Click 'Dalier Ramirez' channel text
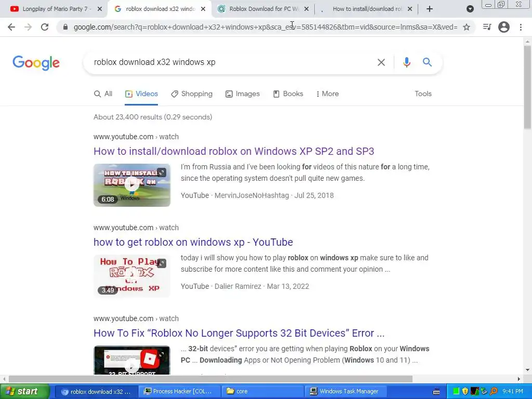Image resolution: width=532 pixels, height=399 pixels. tap(238, 286)
